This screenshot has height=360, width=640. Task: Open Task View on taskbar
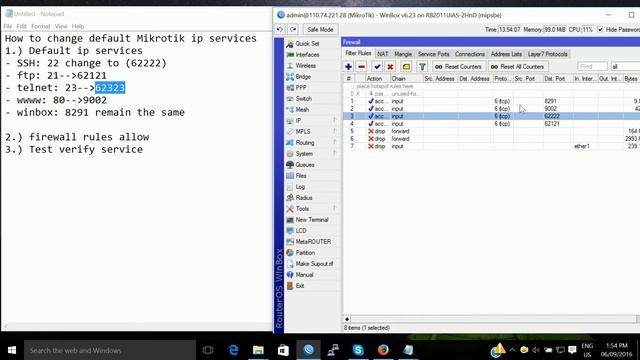coord(208,350)
